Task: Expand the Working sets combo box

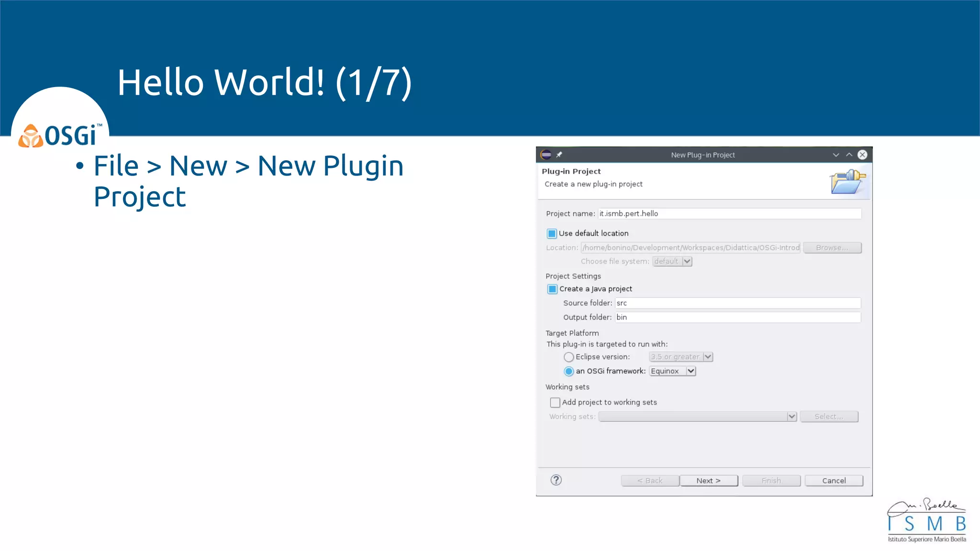Action: click(698, 417)
